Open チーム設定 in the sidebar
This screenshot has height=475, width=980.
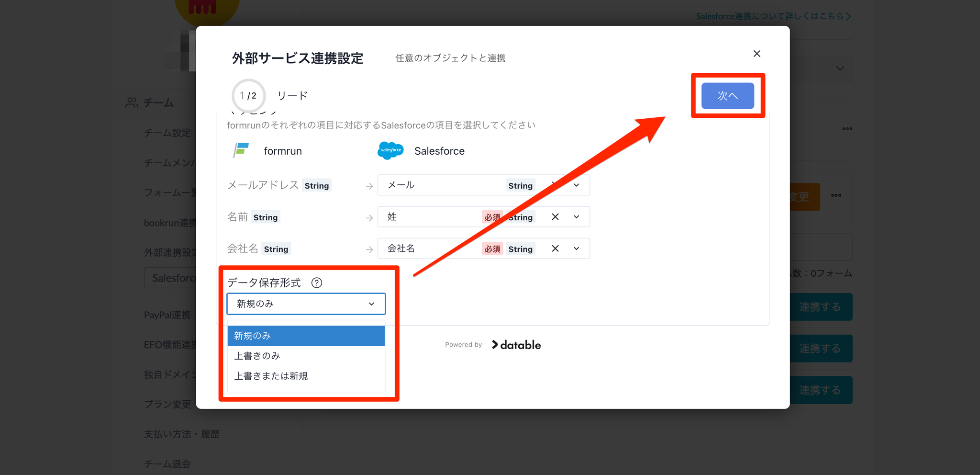point(167,133)
